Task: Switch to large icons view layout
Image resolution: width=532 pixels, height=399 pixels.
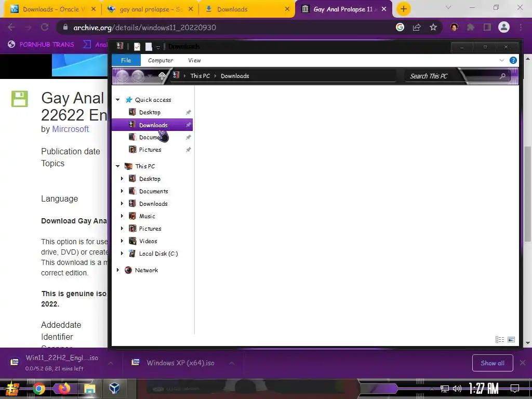Action: (511, 339)
